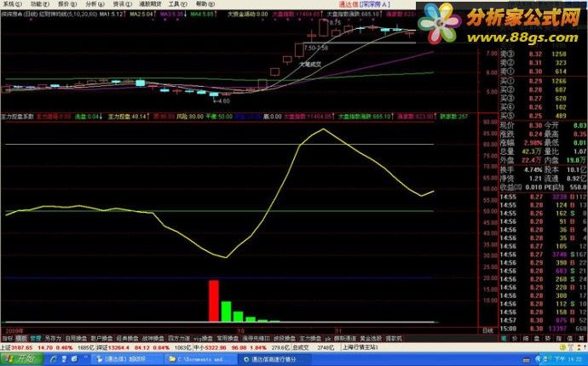Click the 买① 8.29 order row
Image resolution: width=588 pixels, height=366 pixels.
[x=533, y=81]
